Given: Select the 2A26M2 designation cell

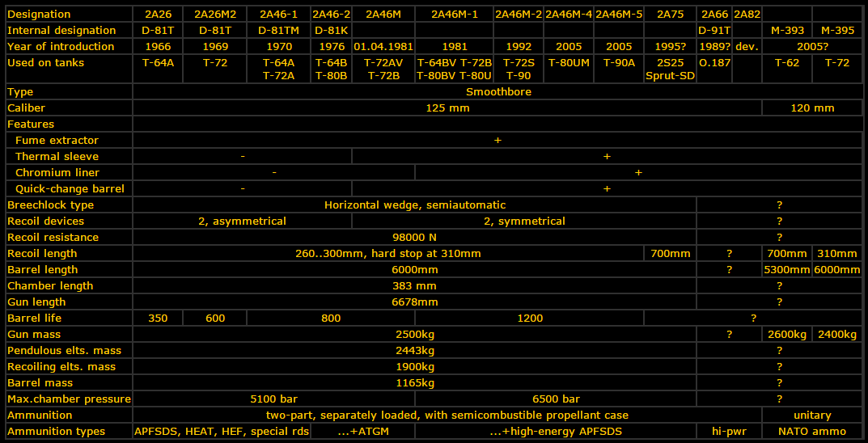Looking at the screenshot, I should pyautogui.click(x=215, y=15).
